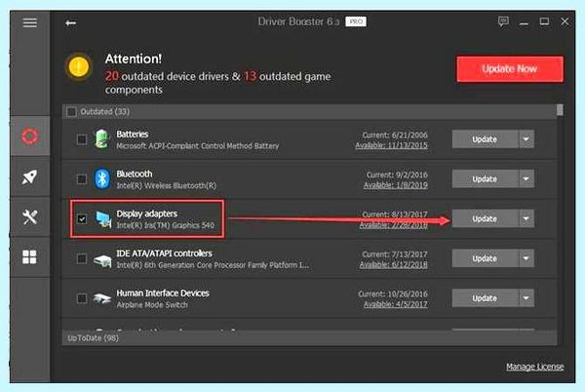The width and height of the screenshot is (585, 392).
Task: Click IDE ATA/ATAPI Current: 7/13/2017 date text
Action: 395,254
